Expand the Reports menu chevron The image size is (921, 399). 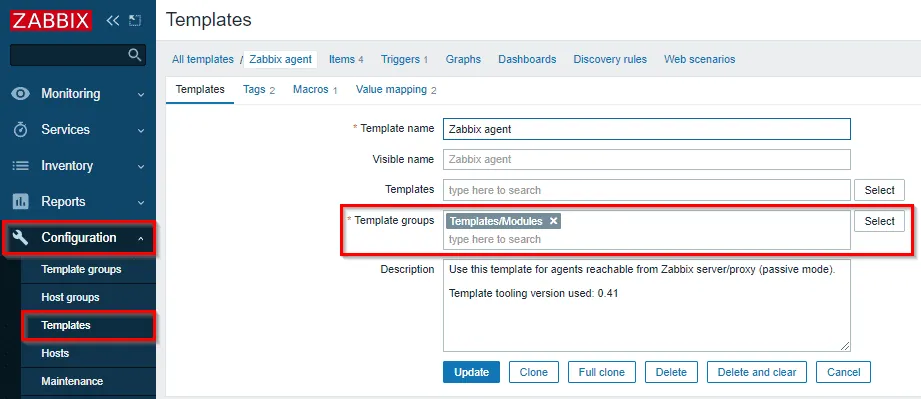tap(141, 203)
